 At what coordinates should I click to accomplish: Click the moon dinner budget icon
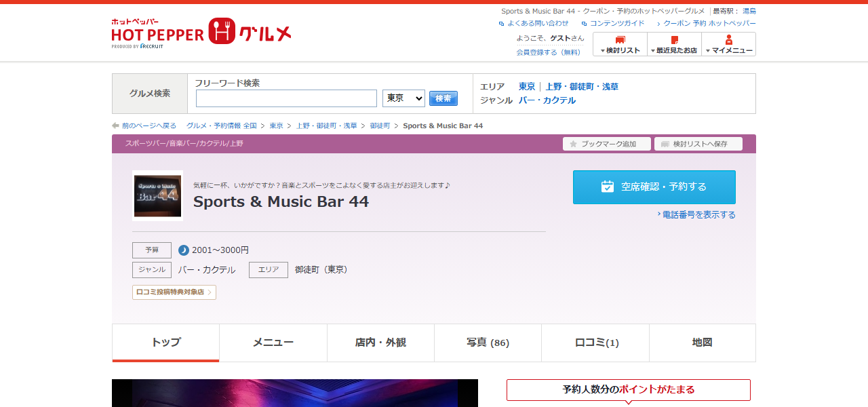[184, 250]
